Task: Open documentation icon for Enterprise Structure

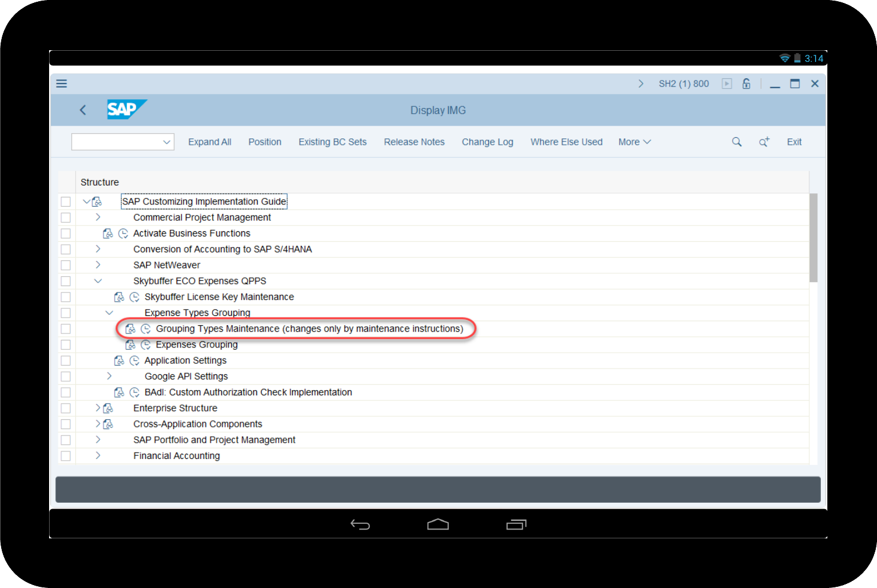Action: tap(108, 408)
